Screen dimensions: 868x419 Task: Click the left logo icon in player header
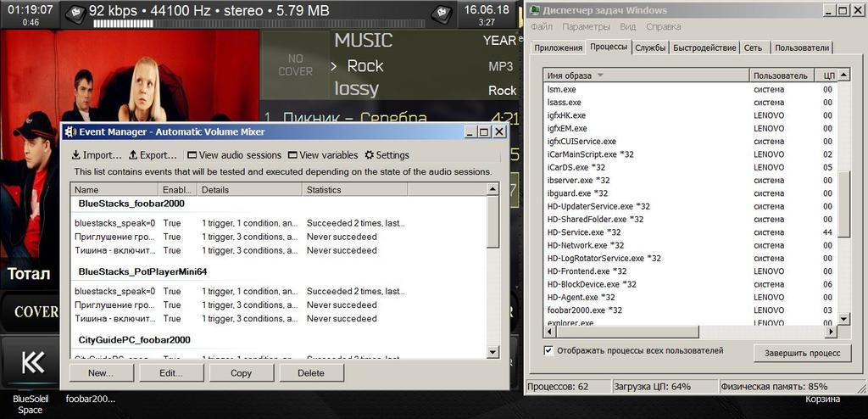point(75,12)
